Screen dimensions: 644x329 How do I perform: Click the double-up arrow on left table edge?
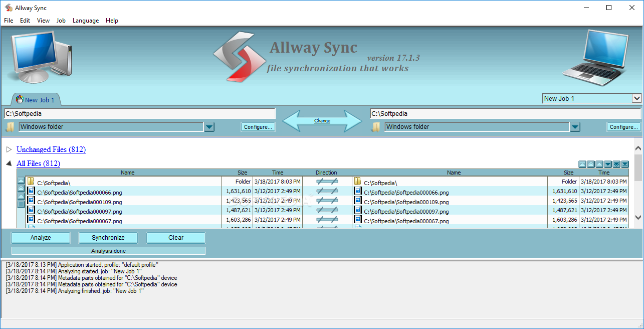click(21, 189)
